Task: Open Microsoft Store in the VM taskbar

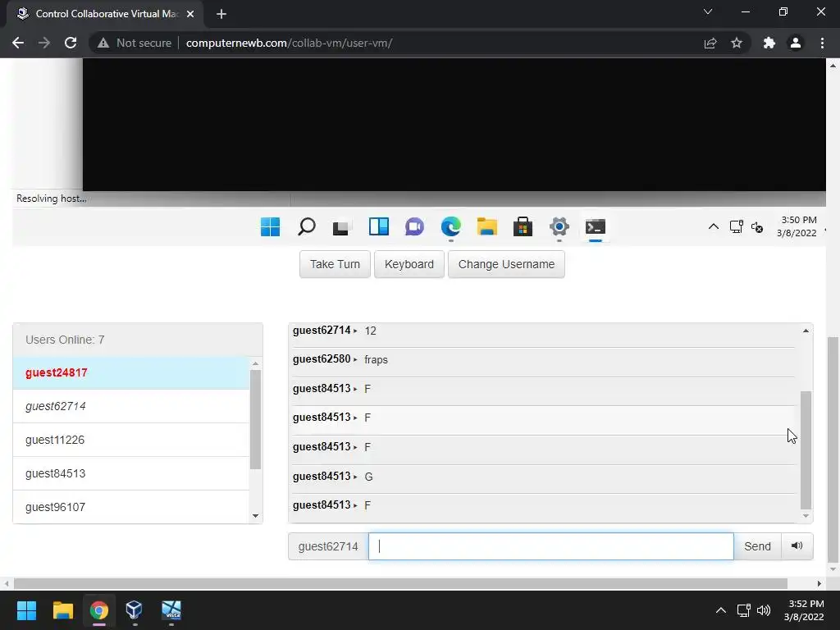Action: click(x=523, y=226)
